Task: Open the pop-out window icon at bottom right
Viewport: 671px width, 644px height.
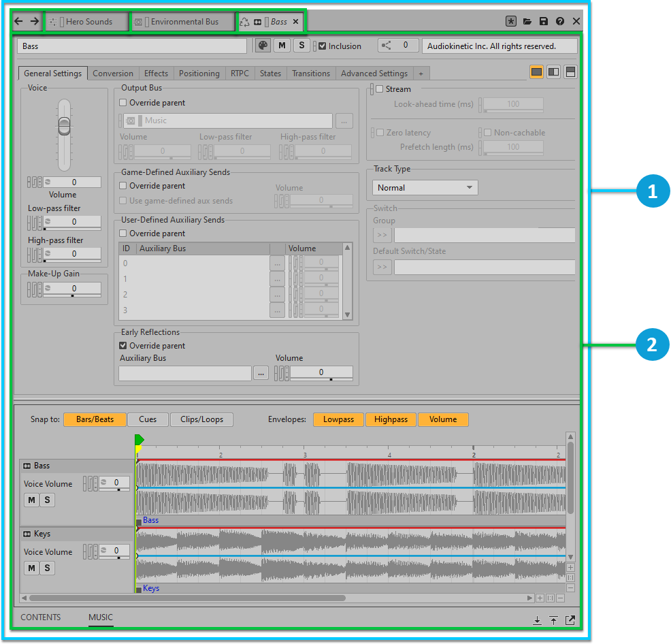Action: pyautogui.click(x=570, y=619)
